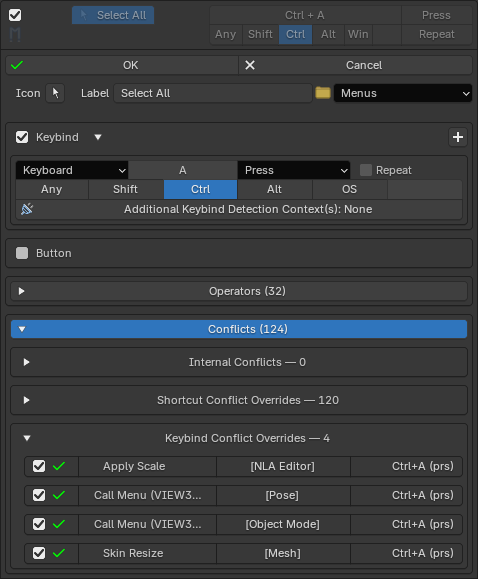Viewport: 478px width, 579px height.
Task: Uncheck the Skin Resize conflict override
Action: point(39,553)
